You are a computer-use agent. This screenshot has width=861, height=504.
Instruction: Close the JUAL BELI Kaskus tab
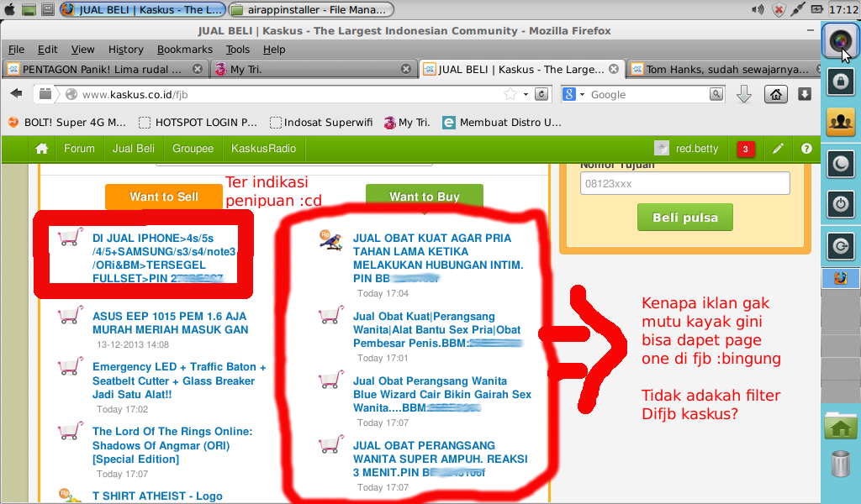[614, 69]
